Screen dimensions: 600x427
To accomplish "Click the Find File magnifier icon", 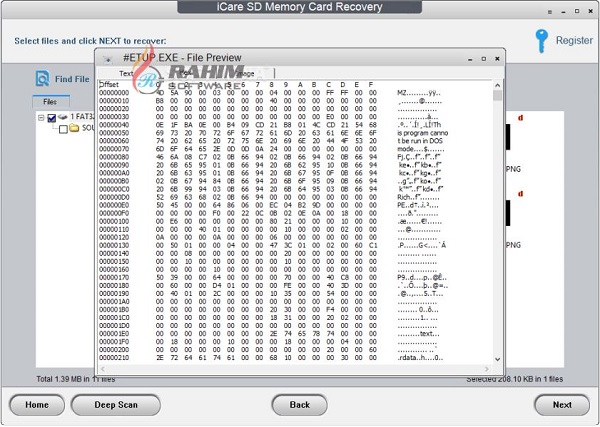I will (42, 78).
